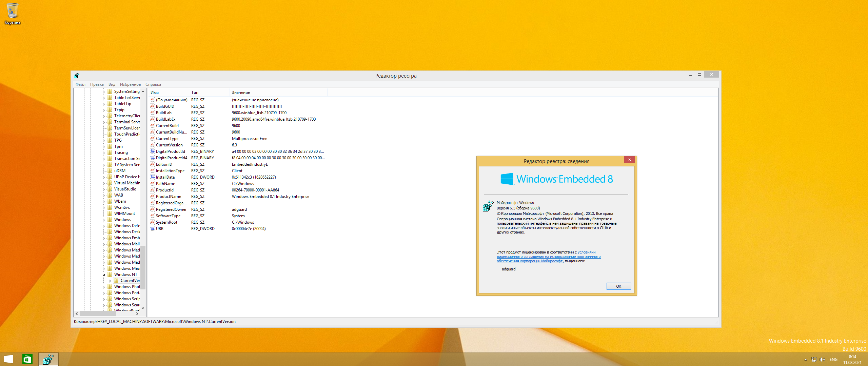Expand the Tracing tree node
This screenshot has height=366, width=868.
tap(104, 153)
